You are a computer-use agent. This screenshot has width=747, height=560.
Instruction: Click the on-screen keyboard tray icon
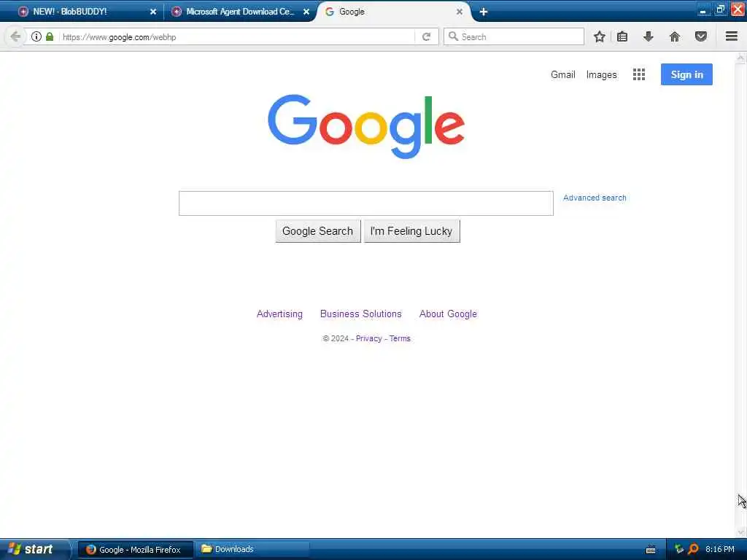[x=651, y=550]
